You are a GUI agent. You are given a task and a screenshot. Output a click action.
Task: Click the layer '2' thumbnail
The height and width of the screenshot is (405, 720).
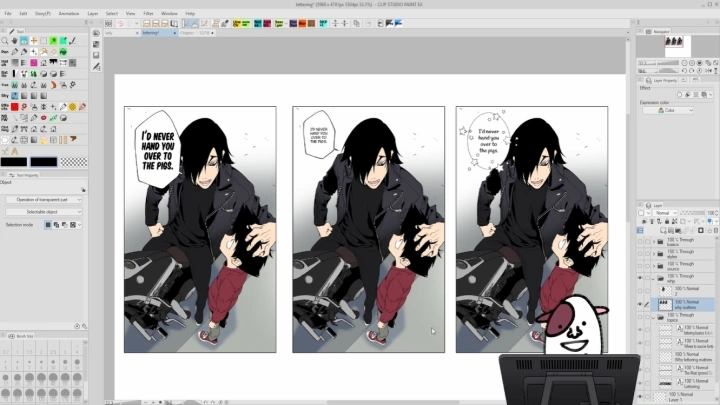(665, 291)
